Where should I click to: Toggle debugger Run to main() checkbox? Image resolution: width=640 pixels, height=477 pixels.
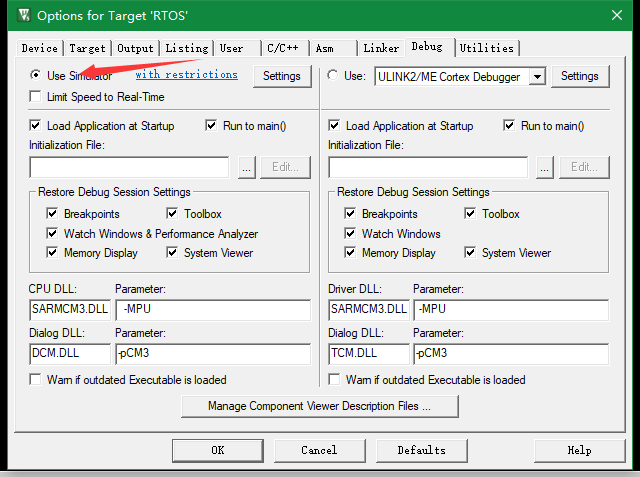(x=509, y=126)
